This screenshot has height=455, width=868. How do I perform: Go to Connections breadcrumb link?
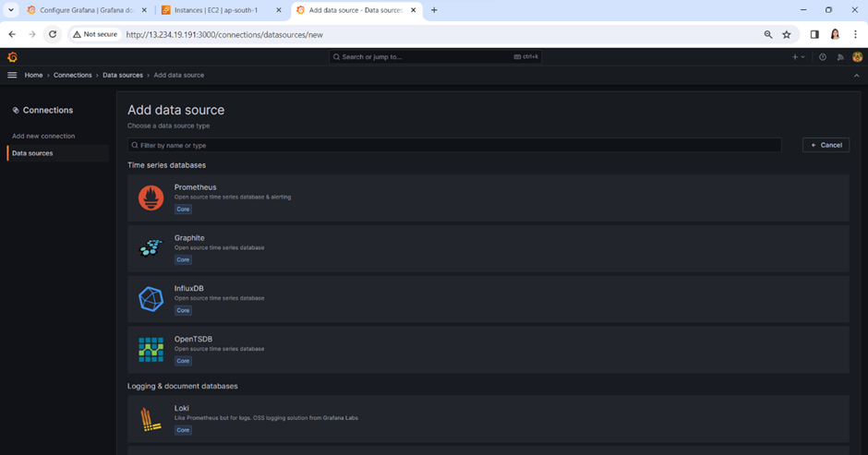(x=73, y=75)
